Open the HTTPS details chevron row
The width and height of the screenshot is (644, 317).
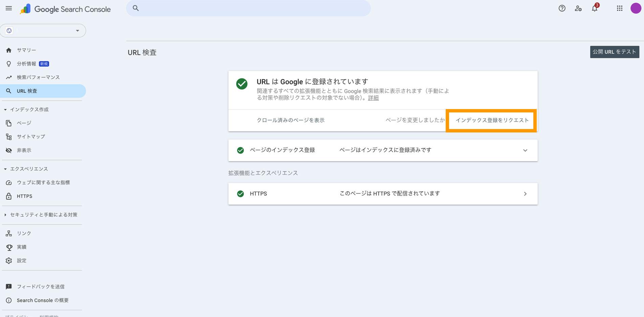point(525,194)
